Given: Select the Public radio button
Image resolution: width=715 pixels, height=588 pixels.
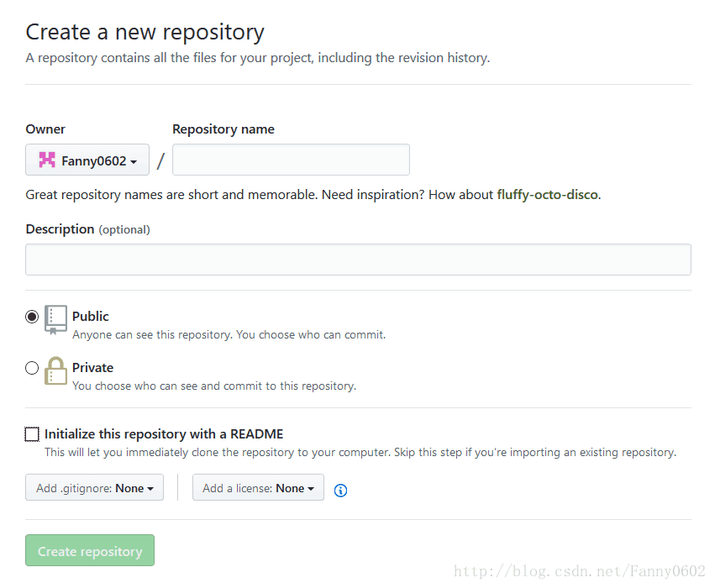Looking at the screenshot, I should (32, 317).
